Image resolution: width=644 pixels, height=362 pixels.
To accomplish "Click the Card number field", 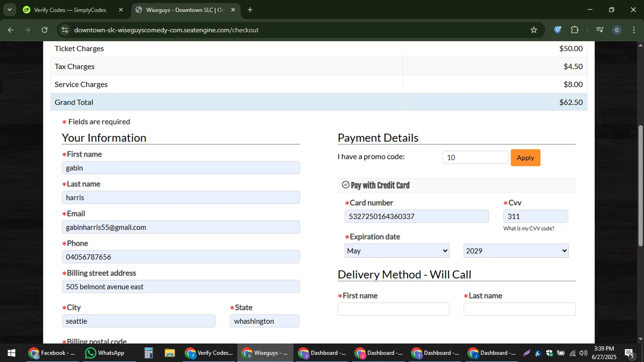I will point(417,216).
